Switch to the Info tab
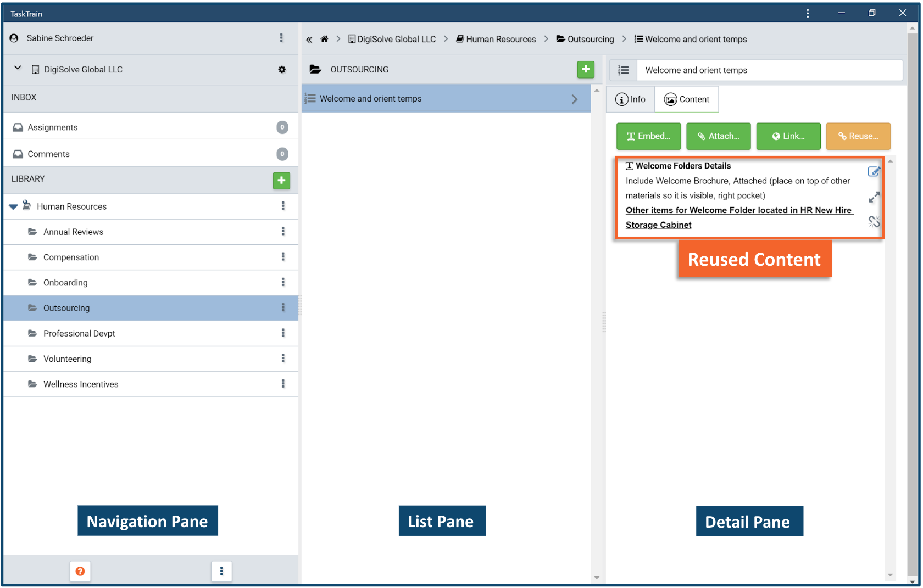Image resolution: width=923 pixels, height=588 pixels. click(630, 99)
